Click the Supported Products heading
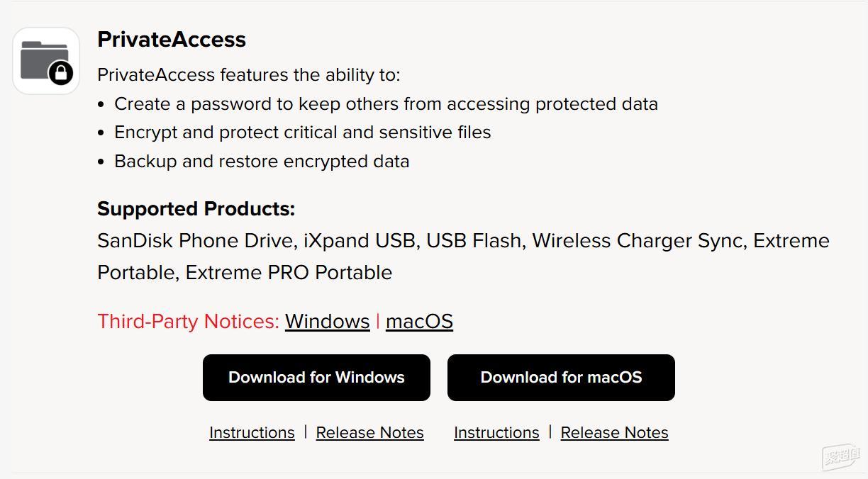Screen dimensions: 868x479 196,209
